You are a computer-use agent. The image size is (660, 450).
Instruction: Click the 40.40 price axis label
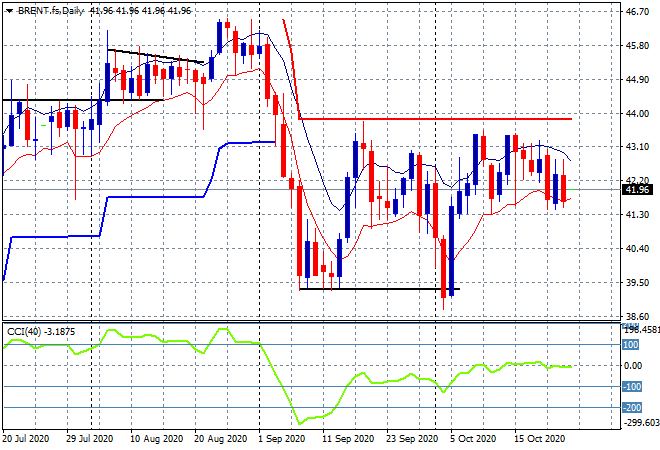pyautogui.click(x=637, y=249)
